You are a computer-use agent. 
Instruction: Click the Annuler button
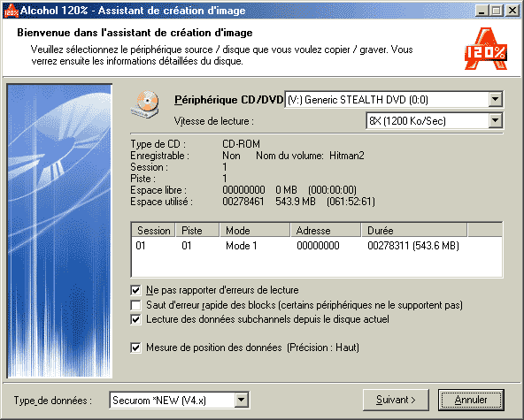point(471,400)
